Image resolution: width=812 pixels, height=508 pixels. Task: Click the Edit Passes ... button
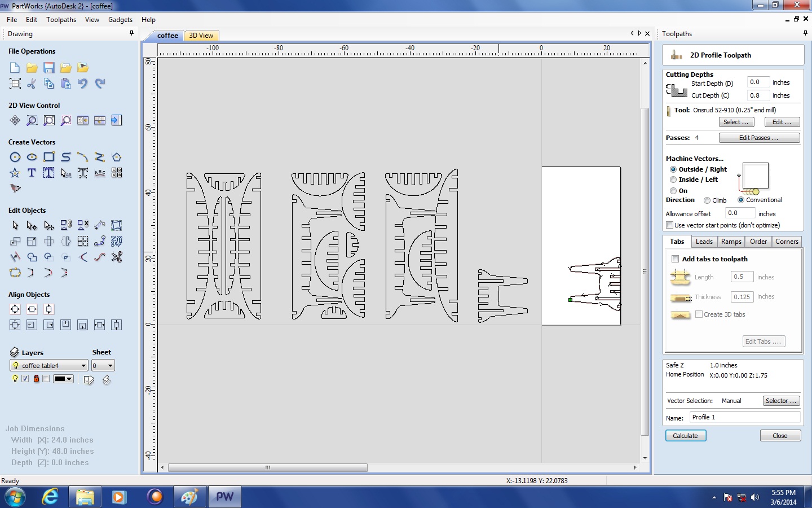coord(759,138)
